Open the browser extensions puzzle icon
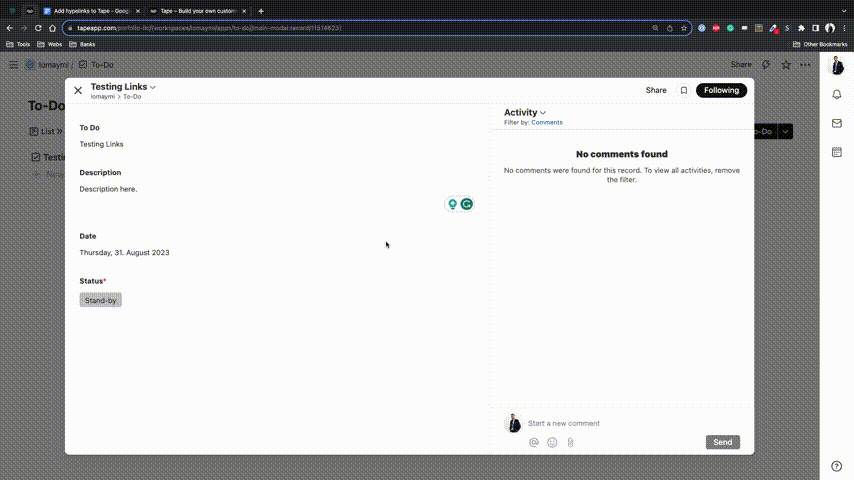This screenshot has height=480, width=854. point(801,28)
